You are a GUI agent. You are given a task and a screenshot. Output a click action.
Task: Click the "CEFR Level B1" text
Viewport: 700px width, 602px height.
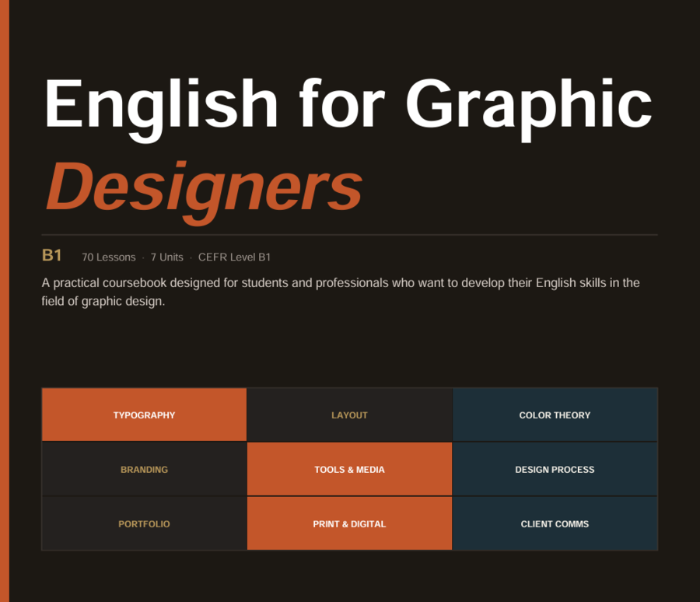tap(234, 257)
